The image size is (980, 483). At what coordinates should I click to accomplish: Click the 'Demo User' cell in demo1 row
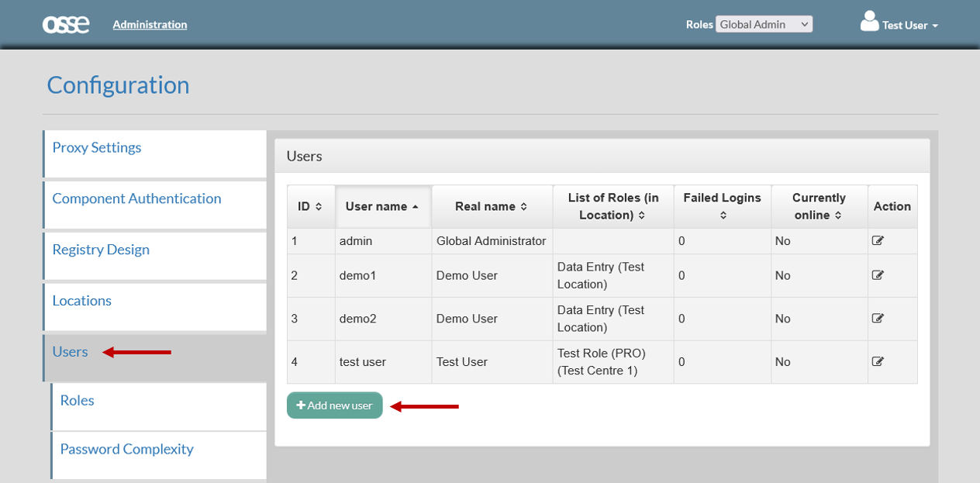click(492, 275)
